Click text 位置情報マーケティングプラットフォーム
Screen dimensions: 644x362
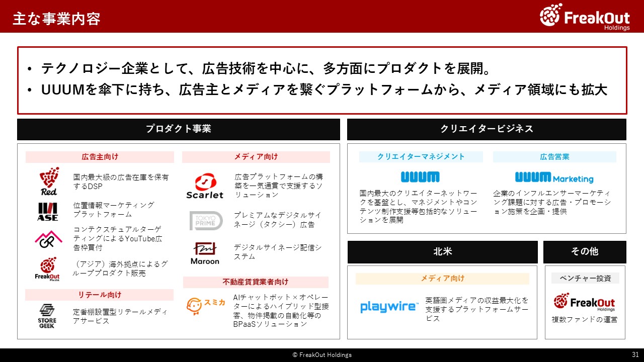[114, 210]
